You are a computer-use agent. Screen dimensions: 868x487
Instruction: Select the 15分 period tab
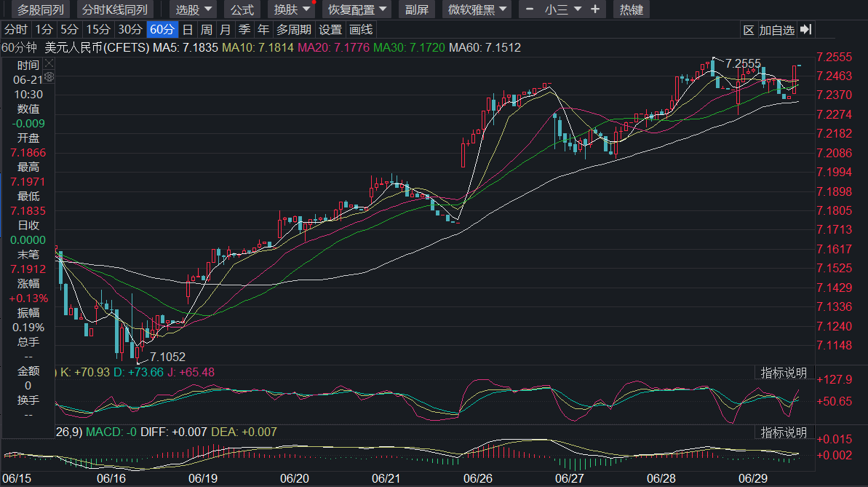click(98, 29)
